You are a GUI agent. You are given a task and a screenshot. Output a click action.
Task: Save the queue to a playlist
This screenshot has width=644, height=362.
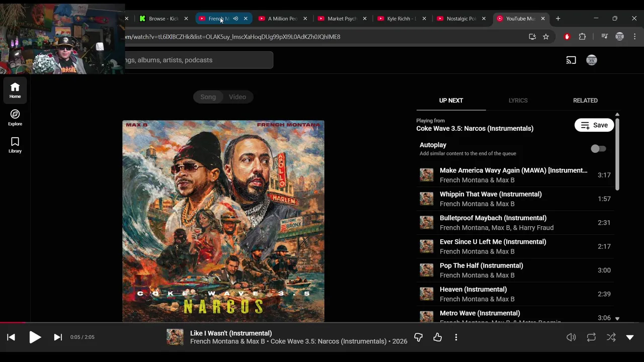click(594, 125)
